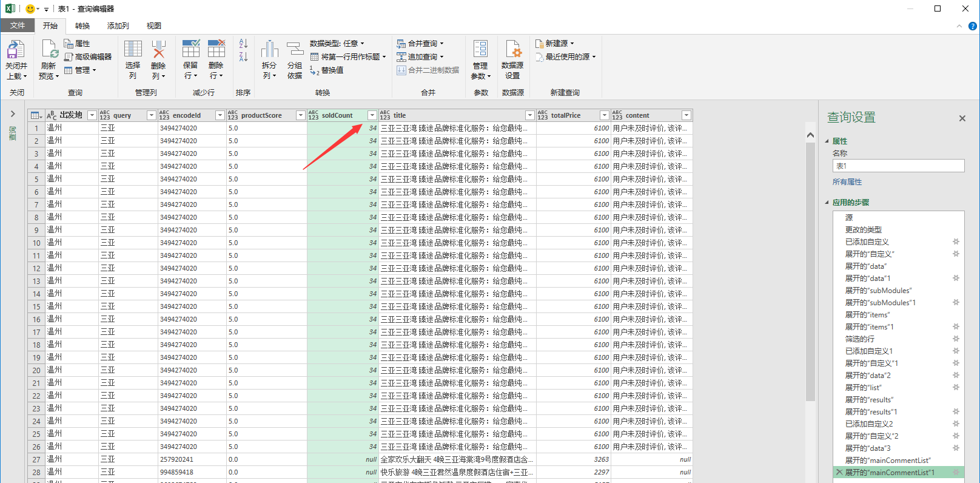
Task: Collapse the 应用的步骤 section
Action: (x=827, y=203)
